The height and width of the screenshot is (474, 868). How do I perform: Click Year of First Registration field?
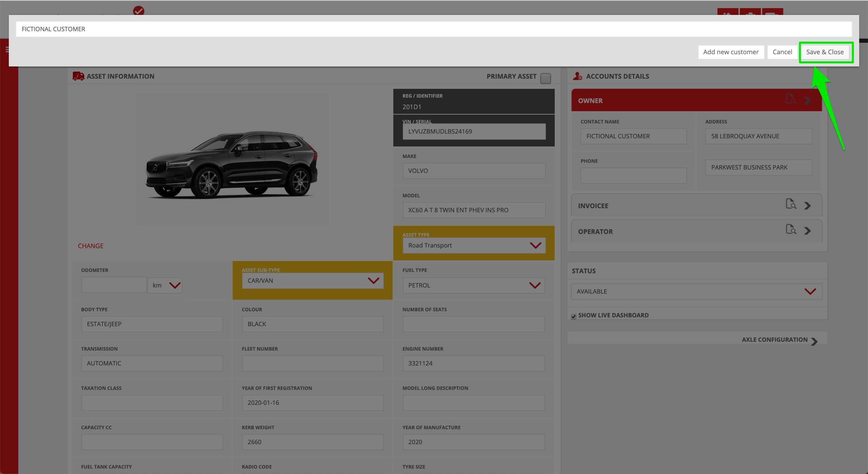point(313,403)
